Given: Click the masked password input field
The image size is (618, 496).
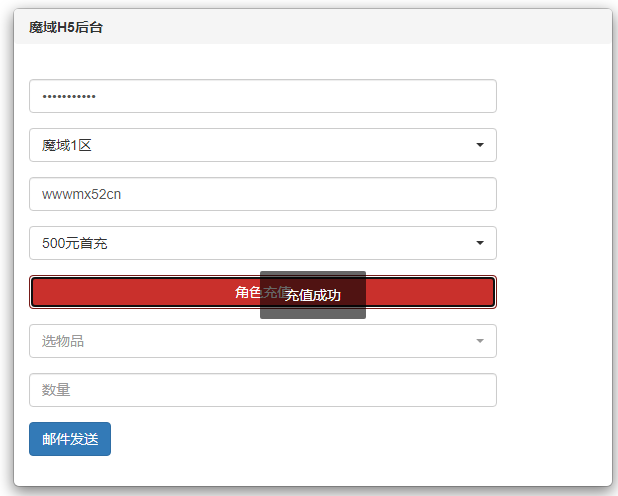Looking at the screenshot, I should [263, 96].
